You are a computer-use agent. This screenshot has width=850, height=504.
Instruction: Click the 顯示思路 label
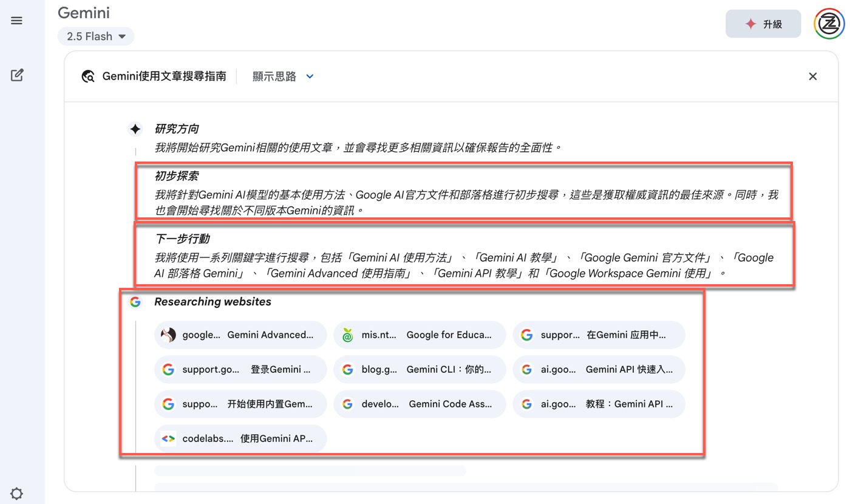274,77
